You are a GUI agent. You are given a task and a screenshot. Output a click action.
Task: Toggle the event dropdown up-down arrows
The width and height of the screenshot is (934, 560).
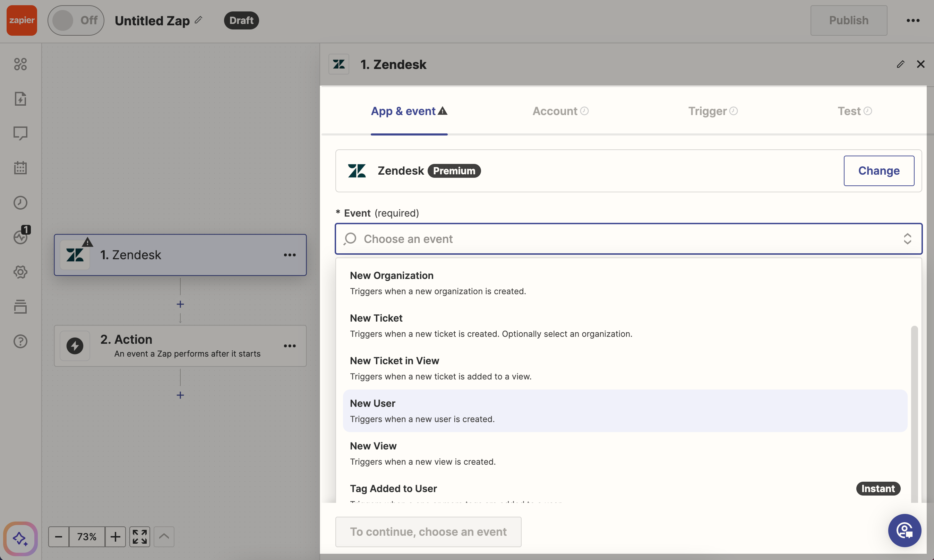[x=907, y=239]
